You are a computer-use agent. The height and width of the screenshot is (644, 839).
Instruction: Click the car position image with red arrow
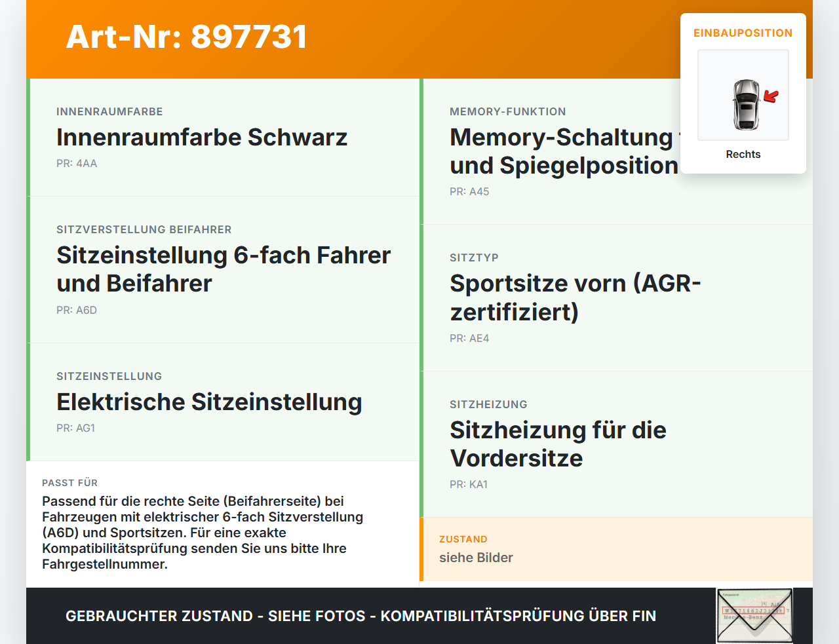click(x=743, y=95)
